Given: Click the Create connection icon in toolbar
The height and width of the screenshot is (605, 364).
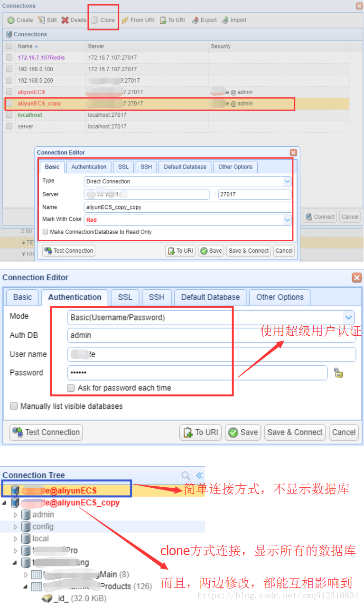Looking at the screenshot, I should tap(11, 20).
